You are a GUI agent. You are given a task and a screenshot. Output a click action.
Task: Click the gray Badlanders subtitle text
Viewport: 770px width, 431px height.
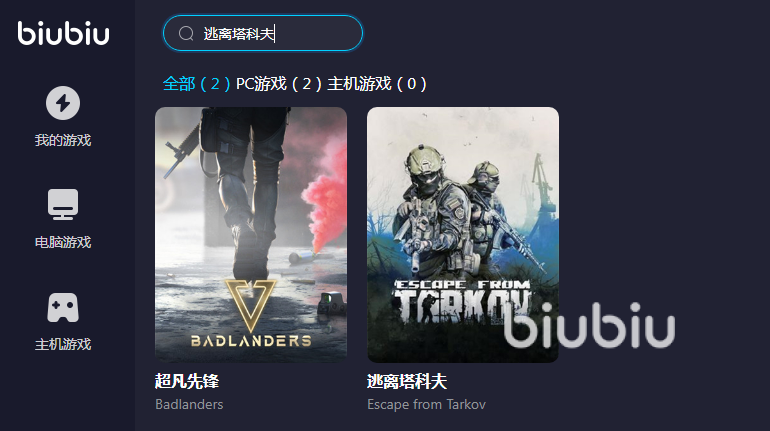(x=189, y=404)
